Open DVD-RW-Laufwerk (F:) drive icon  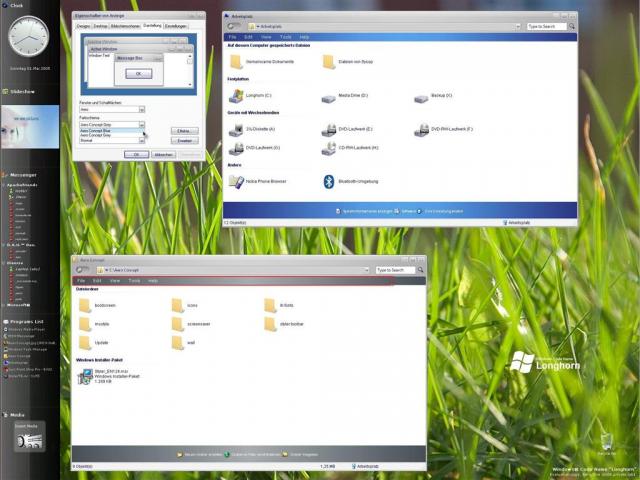pyautogui.click(x=421, y=129)
